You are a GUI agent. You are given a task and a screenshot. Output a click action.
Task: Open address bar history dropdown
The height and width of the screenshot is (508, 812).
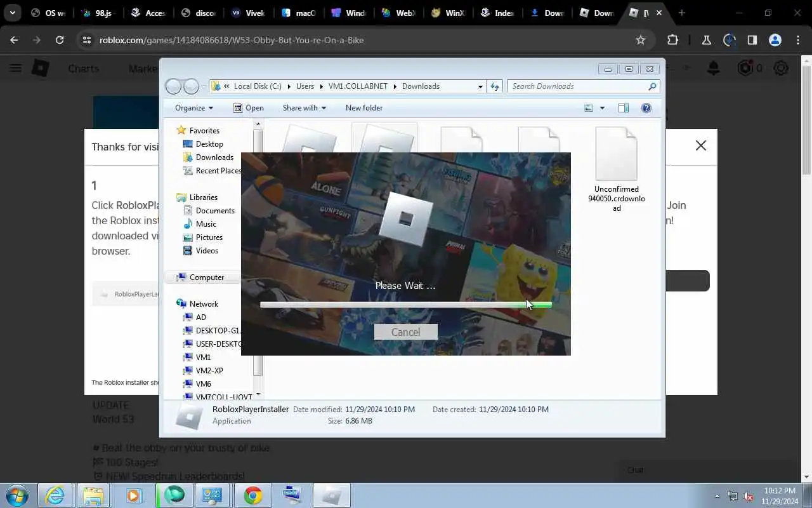pos(480,86)
